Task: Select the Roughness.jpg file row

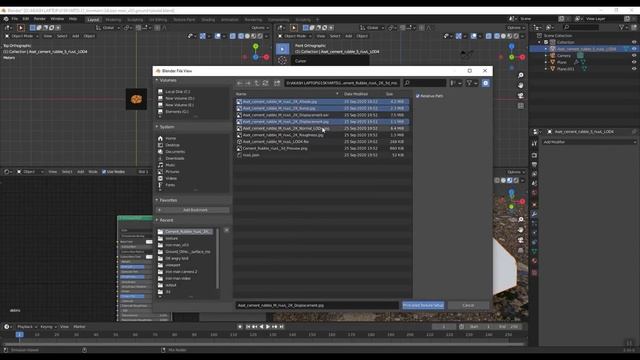Action: (322, 135)
